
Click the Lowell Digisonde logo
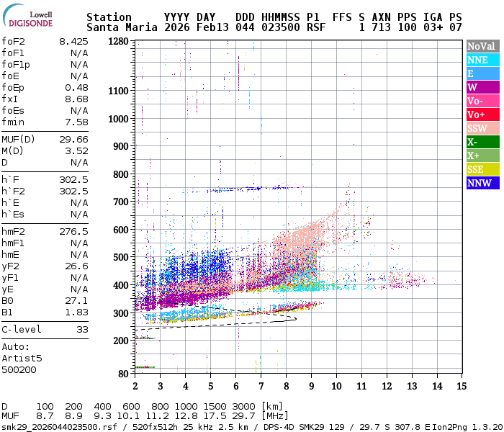click(27, 16)
